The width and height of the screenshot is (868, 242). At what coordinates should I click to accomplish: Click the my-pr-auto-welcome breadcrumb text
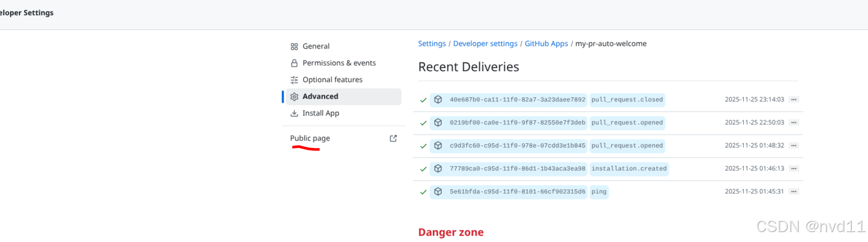point(611,44)
